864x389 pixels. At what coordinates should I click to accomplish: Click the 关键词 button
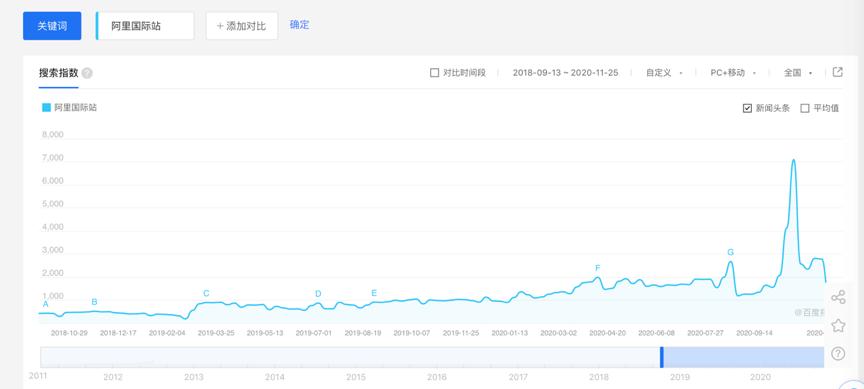52,26
